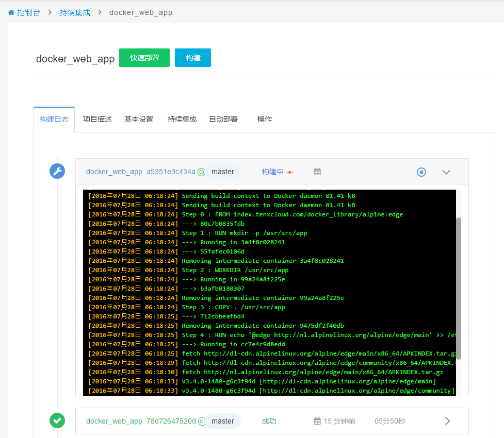Open the calendar icon on the building entry
The image size is (504, 438).
pyautogui.click(x=318, y=171)
